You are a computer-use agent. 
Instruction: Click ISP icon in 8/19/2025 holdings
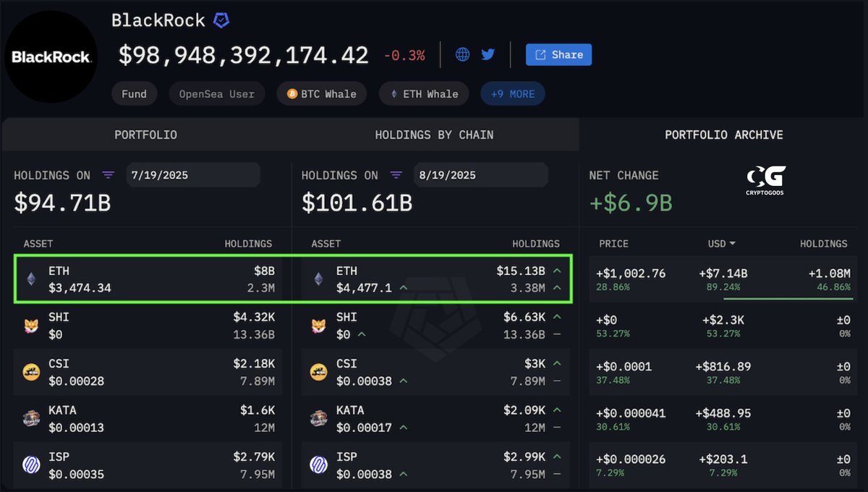(318, 465)
